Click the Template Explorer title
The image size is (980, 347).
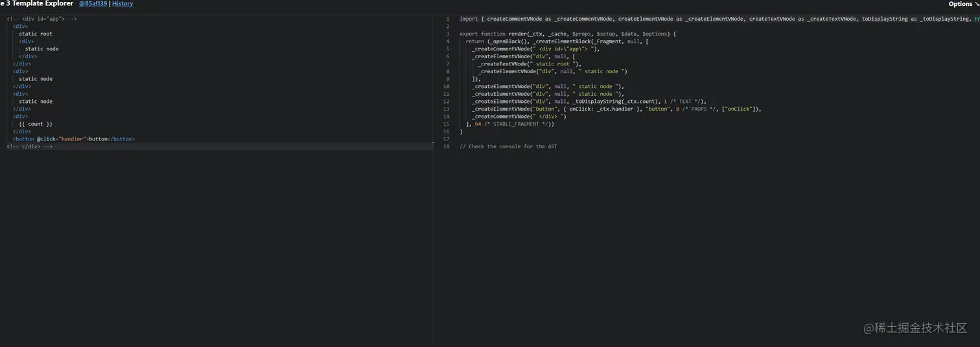37,4
